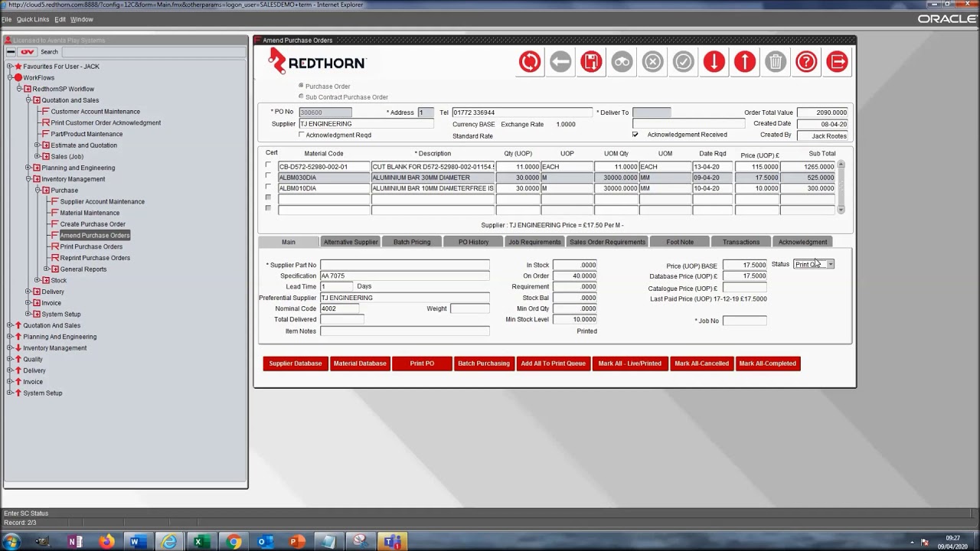Expand the Estimate and Quotation node
The image size is (980, 551).
[x=37, y=145]
